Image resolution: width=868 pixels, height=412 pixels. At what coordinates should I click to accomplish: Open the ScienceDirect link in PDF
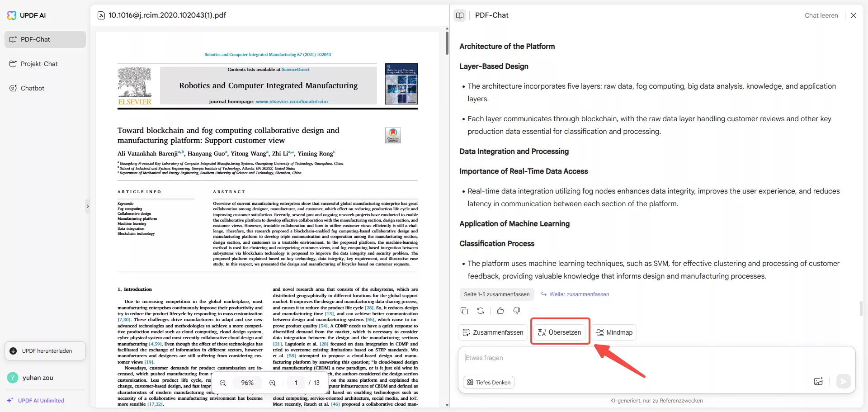[x=296, y=70]
